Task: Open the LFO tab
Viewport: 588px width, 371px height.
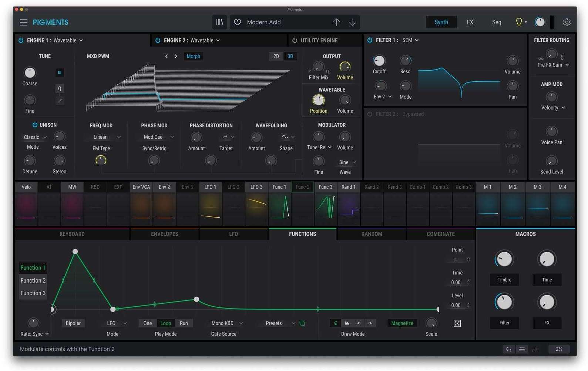Action: click(233, 234)
